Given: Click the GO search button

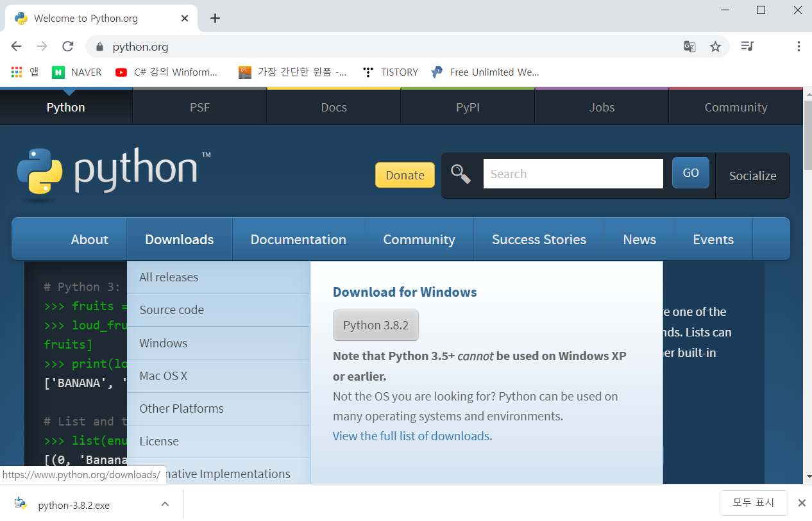Looking at the screenshot, I should click(x=691, y=173).
